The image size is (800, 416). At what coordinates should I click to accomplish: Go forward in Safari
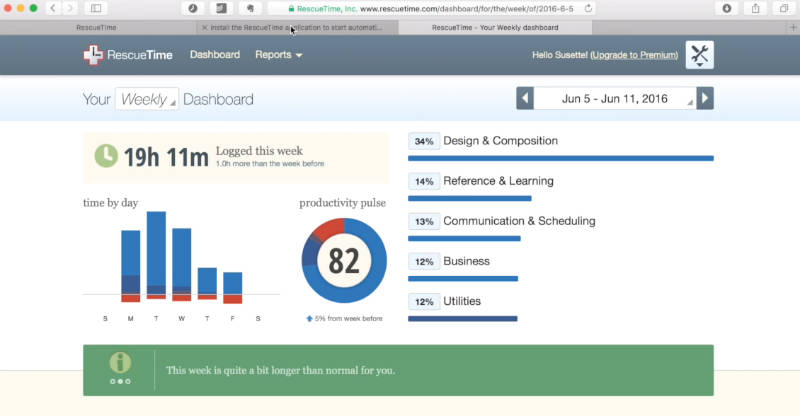coord(70,8)
